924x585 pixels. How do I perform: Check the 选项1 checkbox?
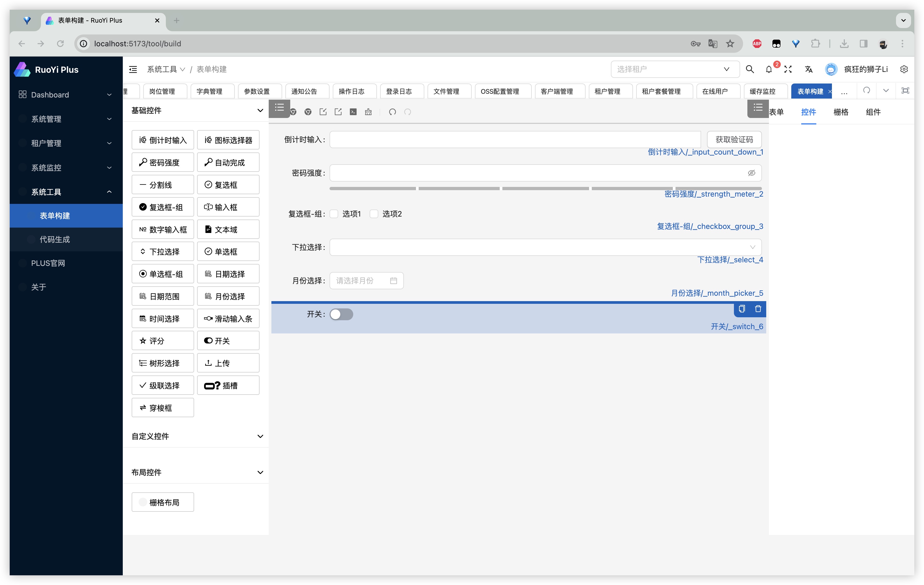[334, 214]
